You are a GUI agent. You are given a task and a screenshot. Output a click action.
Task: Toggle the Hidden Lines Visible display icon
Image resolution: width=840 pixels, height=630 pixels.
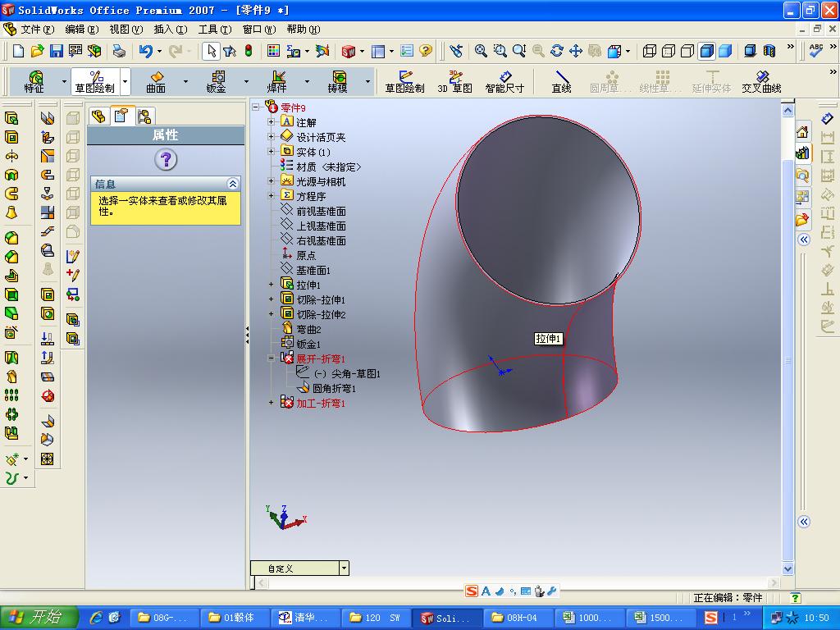(669, 51)
